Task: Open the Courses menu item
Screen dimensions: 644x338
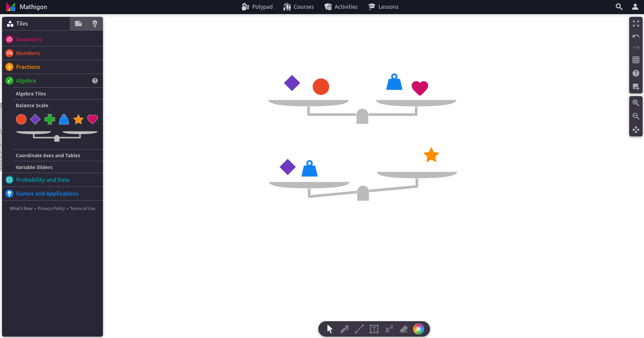Action: [x=298, y=7]
